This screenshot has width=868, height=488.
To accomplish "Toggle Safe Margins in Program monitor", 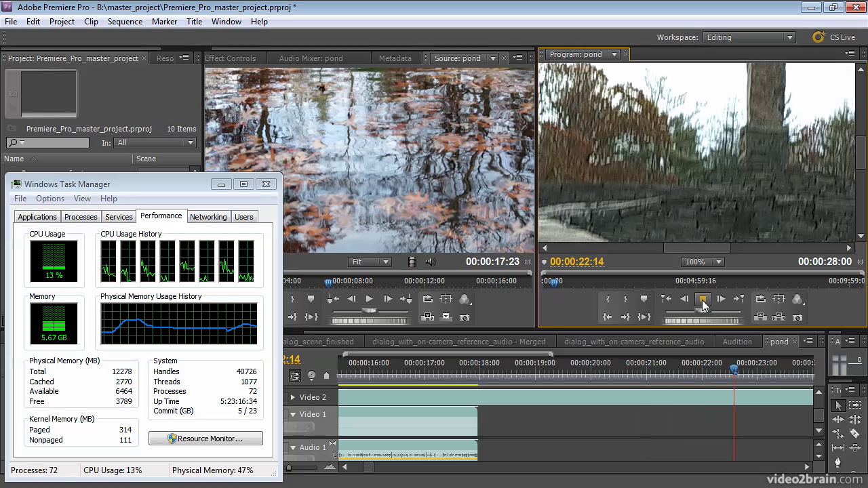I will (x=779, y=299).
